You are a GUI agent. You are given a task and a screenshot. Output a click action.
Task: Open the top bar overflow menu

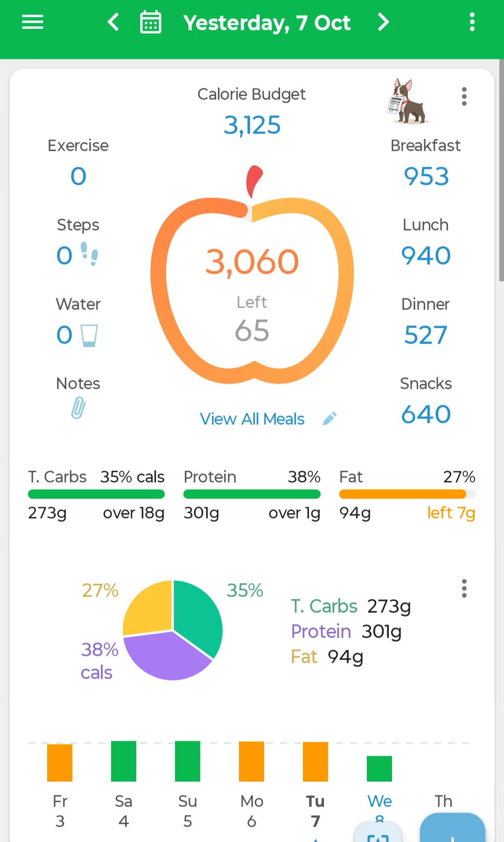tap(472, 22)
